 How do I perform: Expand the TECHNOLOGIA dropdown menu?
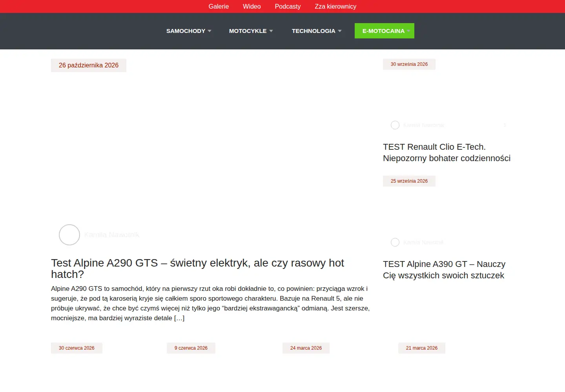(317, 31)
